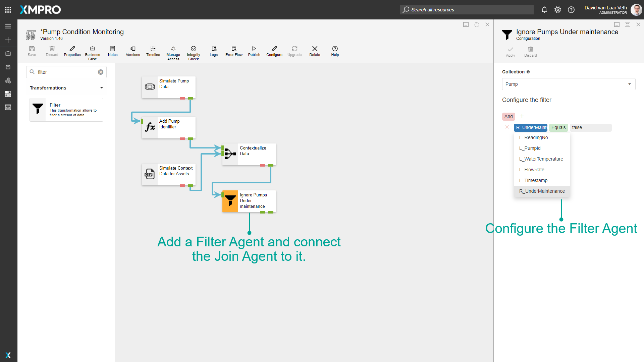
Task: Clear the filter search text
Action: 101,72
